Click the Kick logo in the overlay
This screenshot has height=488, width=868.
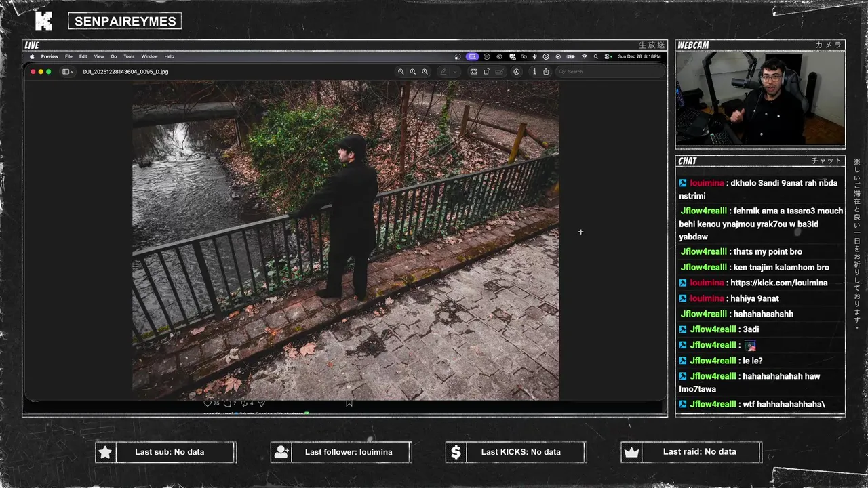click(x=43, y=21)
